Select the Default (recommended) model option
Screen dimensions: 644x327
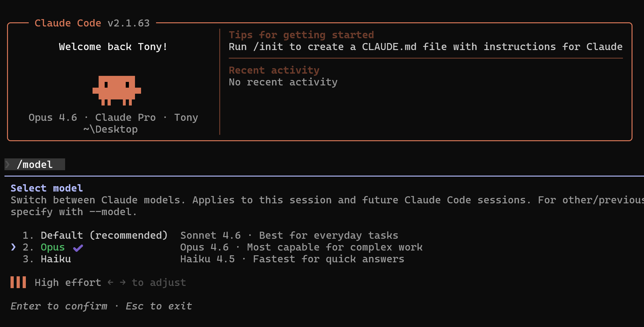[x=104, y=235]
